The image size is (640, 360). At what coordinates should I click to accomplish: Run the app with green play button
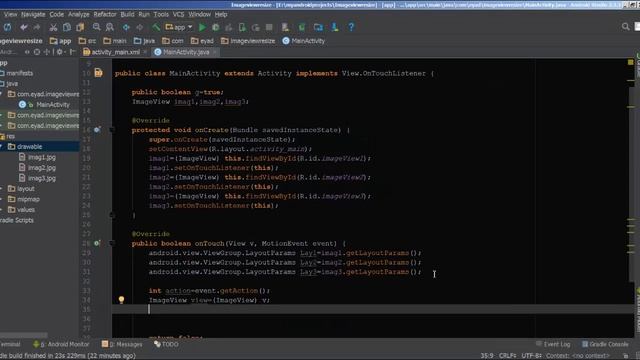[x=202, y=27]
